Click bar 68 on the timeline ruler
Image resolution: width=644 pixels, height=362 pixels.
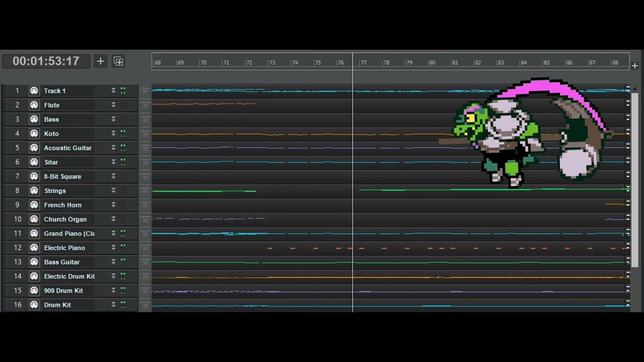click(158, 63)
